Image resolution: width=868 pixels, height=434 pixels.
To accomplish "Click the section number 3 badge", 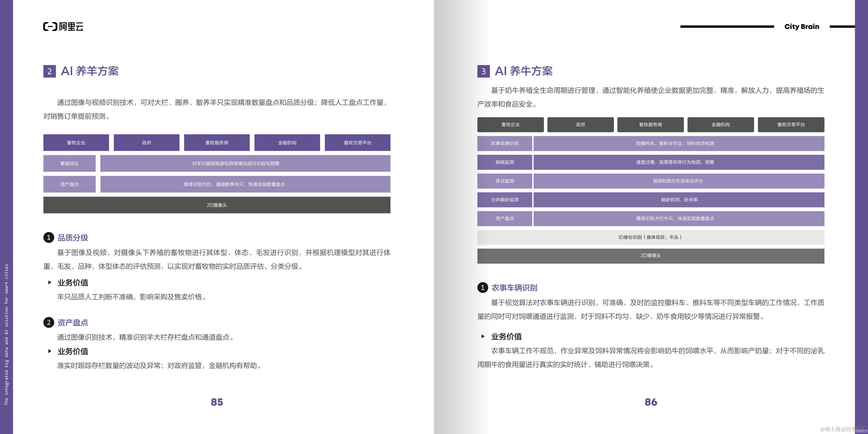I will 483,71.
